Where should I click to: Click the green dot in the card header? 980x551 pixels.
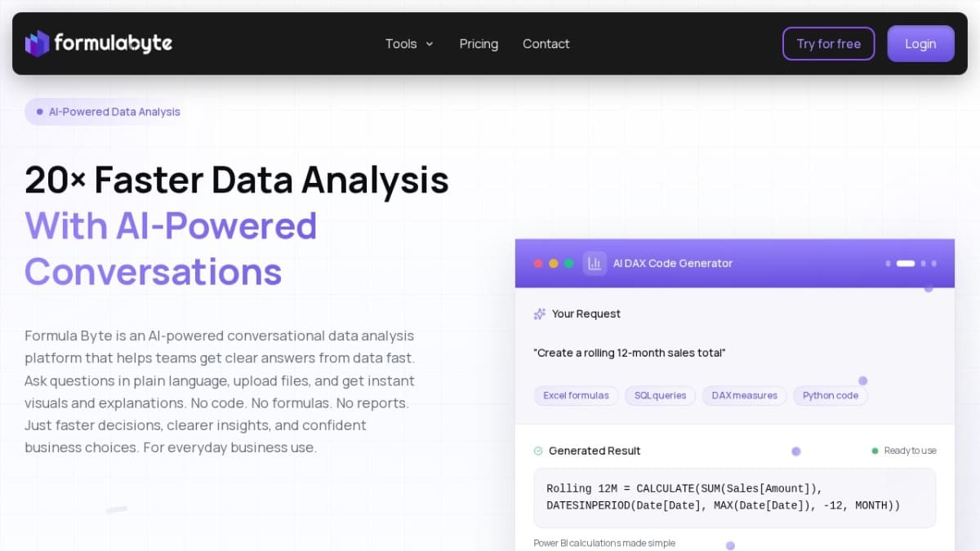pos(569,263)
